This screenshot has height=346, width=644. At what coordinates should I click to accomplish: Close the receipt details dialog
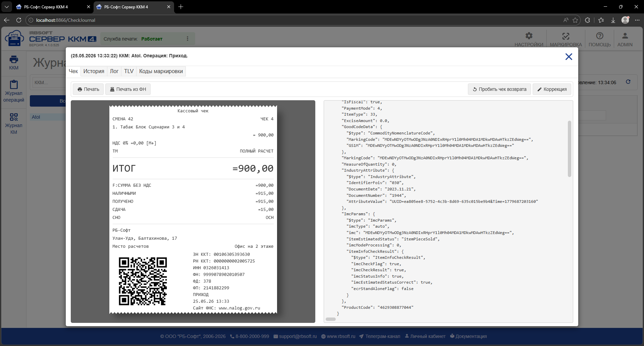[x=569, y=57]
